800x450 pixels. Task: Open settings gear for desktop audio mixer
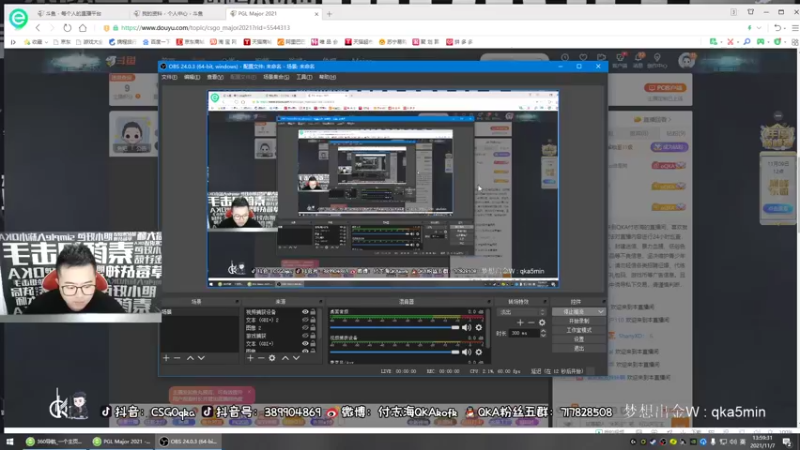(x=478, y=327)
